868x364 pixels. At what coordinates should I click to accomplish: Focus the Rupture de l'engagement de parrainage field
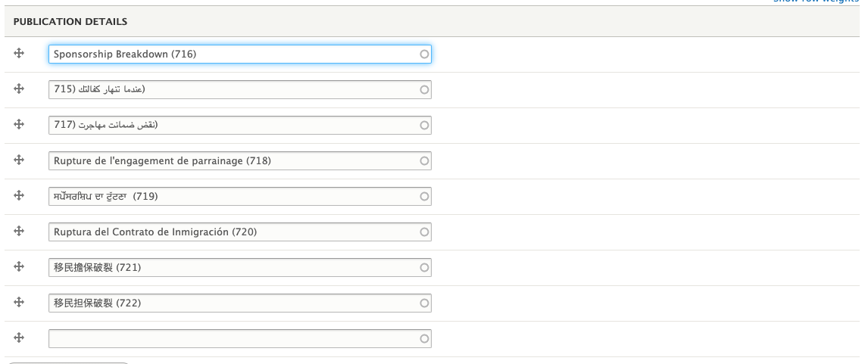239,161
